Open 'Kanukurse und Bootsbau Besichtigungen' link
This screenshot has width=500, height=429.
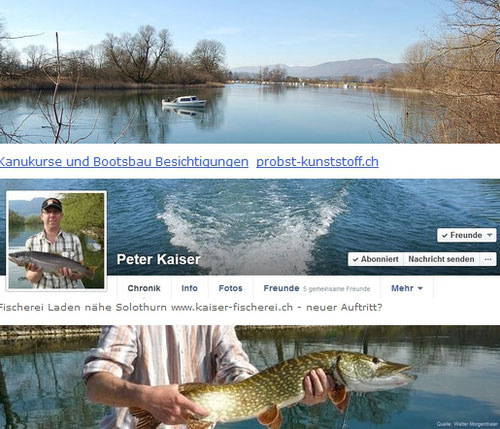click(124, 162)
